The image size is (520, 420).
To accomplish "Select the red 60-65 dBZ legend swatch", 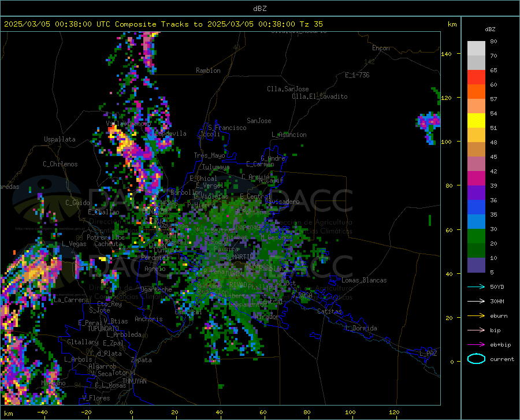I will click(476, 77).
